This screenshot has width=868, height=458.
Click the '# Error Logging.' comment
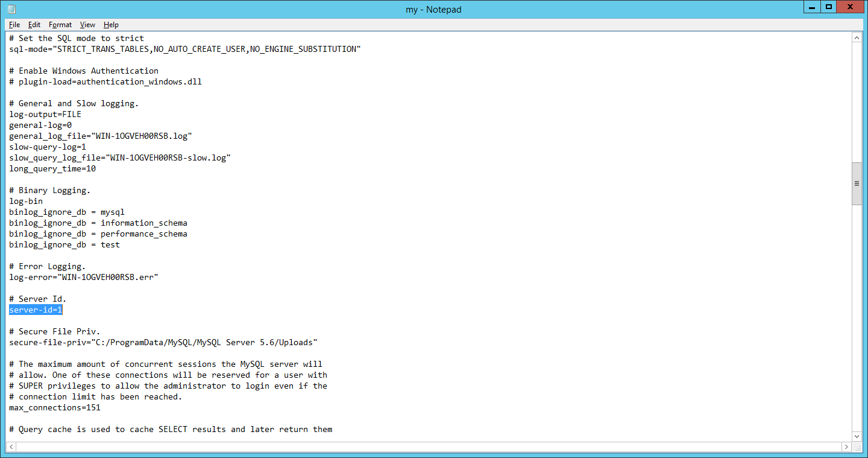[x=48, y=266]
